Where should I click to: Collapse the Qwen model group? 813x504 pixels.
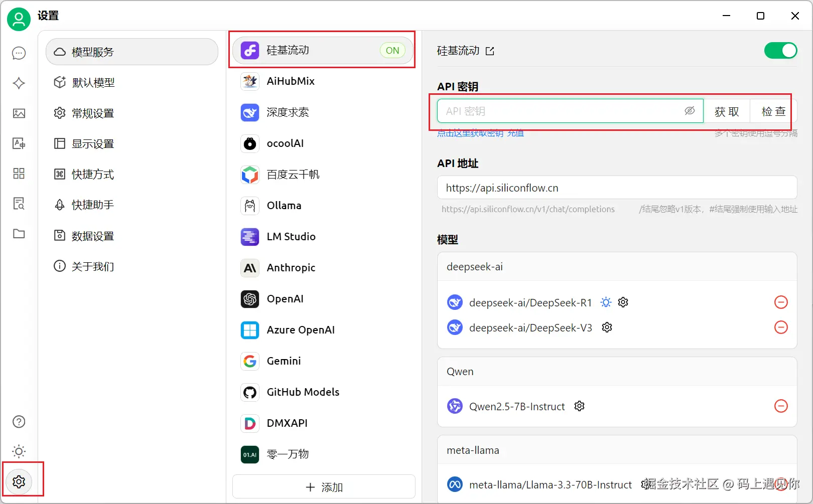[617, 372]
